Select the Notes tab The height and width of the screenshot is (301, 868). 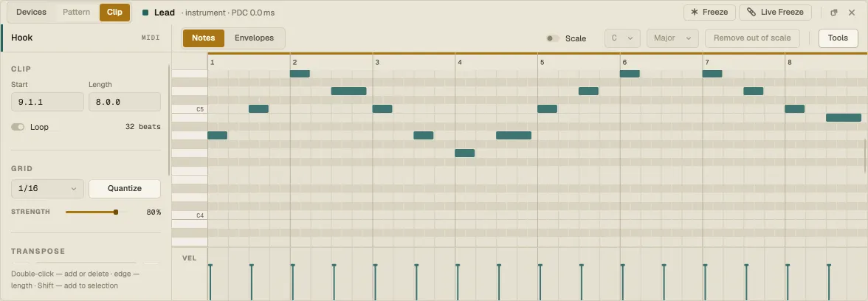[203, 38]
